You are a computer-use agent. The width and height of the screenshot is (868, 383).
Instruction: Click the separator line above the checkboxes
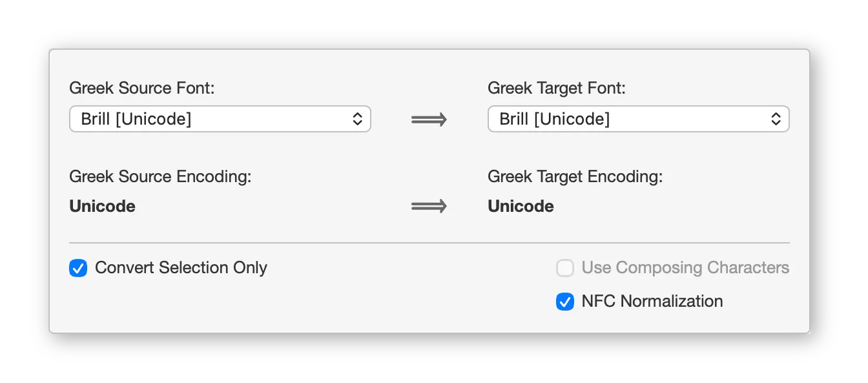click(x=429, y=242)
